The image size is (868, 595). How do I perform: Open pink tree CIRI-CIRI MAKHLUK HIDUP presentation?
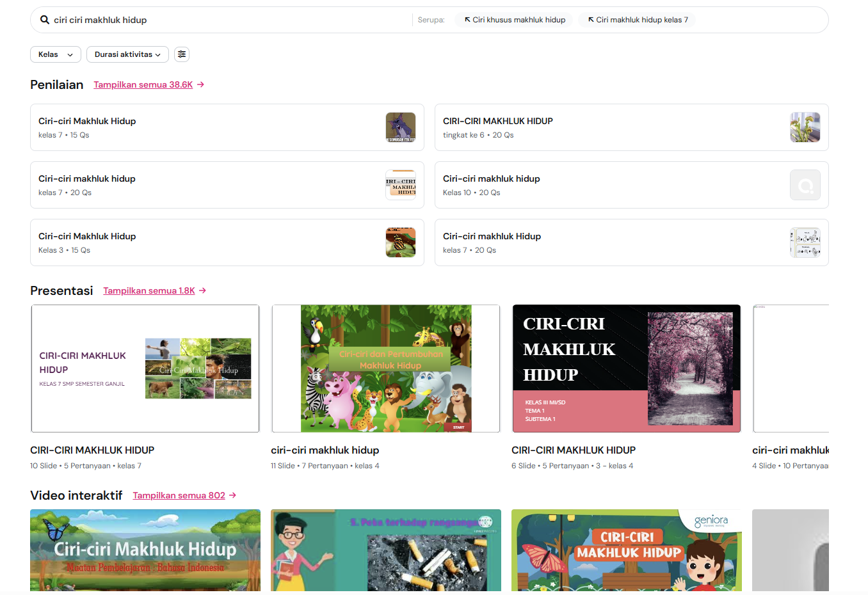pyautogui.click(x=627, y=369)
